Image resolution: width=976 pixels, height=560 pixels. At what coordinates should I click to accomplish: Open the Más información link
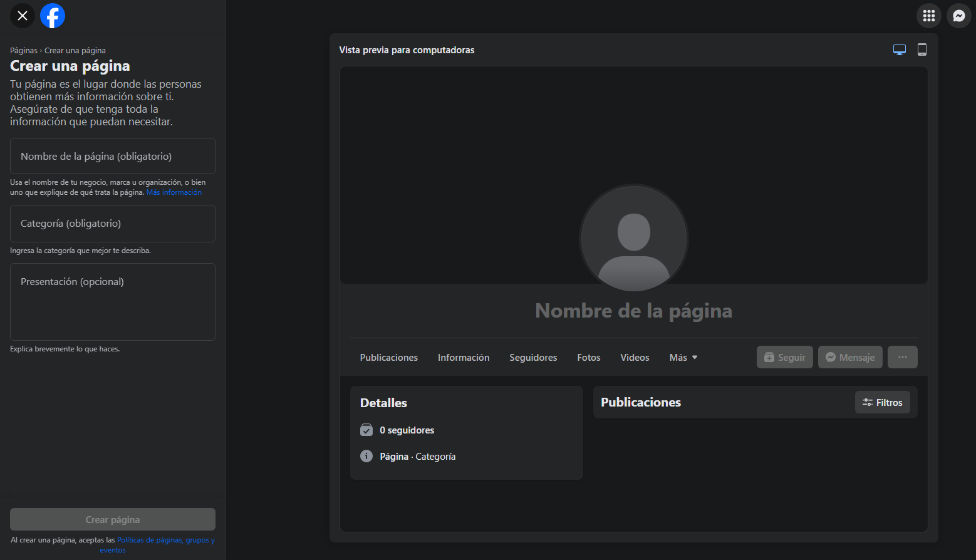point(174,192)
